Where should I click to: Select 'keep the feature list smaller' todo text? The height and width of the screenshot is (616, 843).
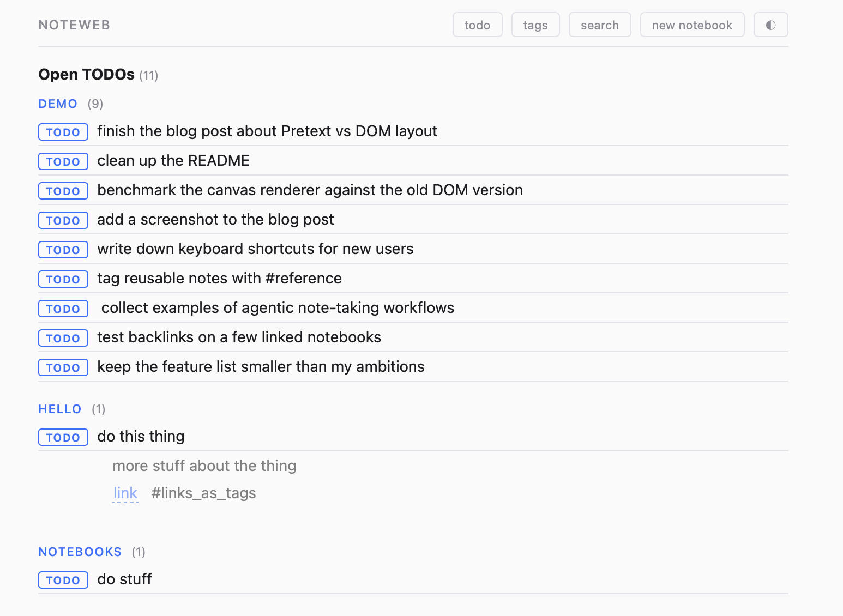coord(261,366)
